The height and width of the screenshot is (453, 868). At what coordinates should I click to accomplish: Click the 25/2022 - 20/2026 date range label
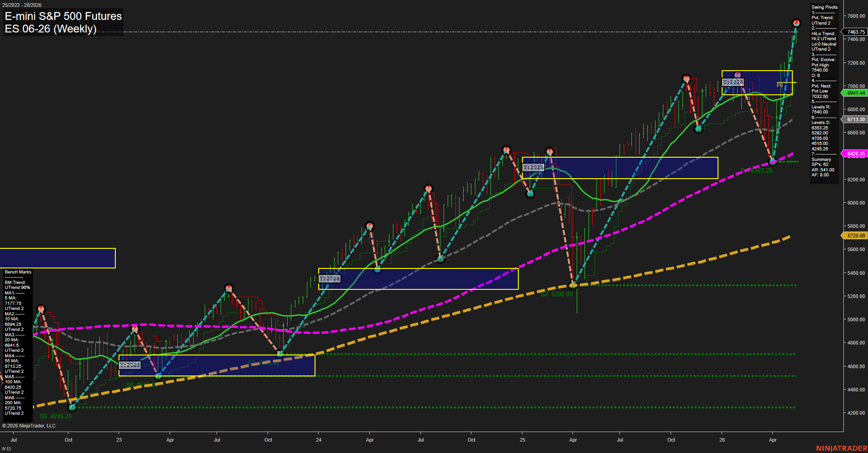[x=22, y=5]
